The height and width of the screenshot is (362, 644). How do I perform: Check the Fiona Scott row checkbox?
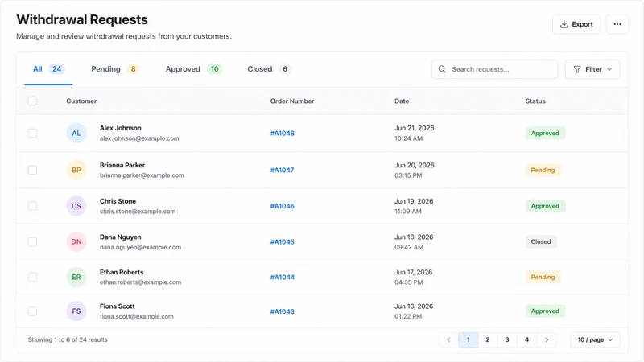coord(32,311)
